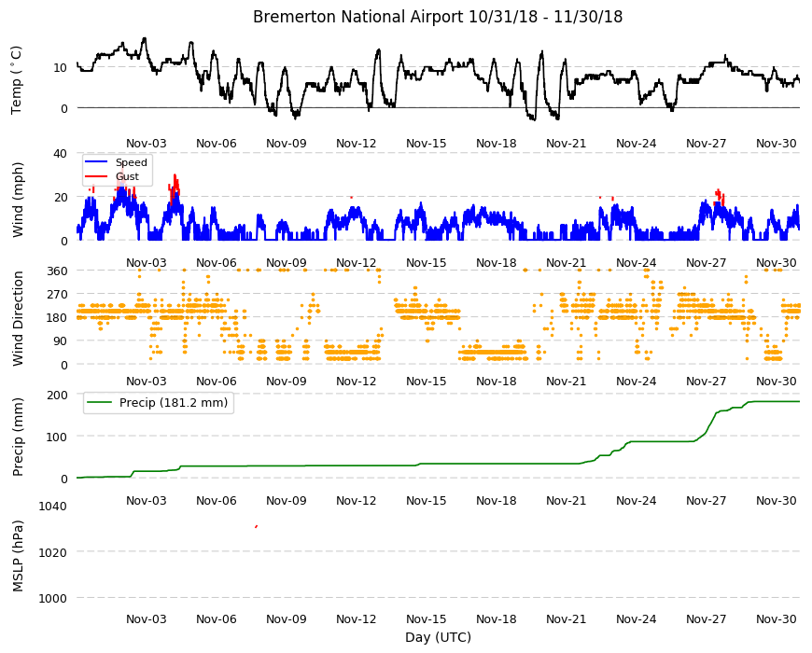Click Nov-27 tick under precipitation plot

pyautogui.click(x=707, y=501)
